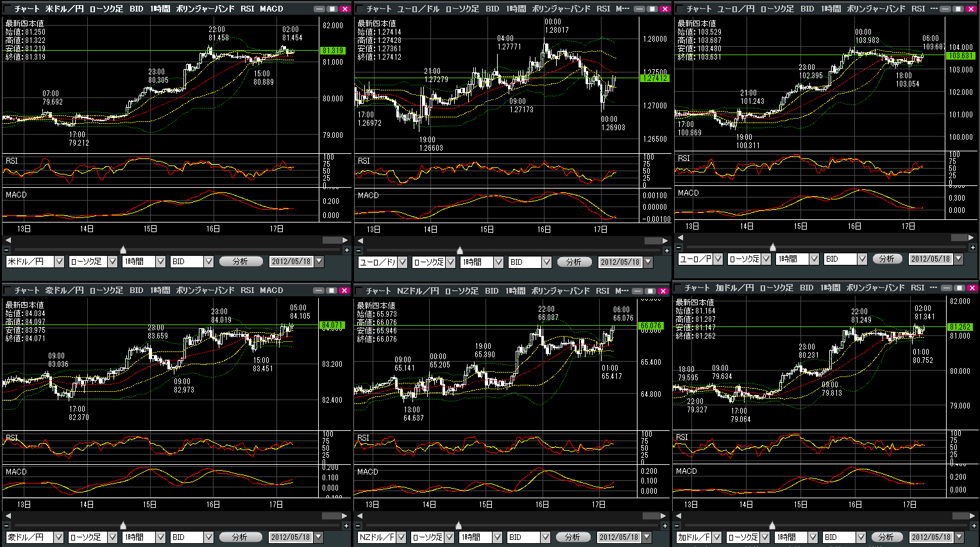Viewport: 980px width, 547px height.
Task: Zoom in the NZドル/円 chart with plus button
Action: point(666,526)
